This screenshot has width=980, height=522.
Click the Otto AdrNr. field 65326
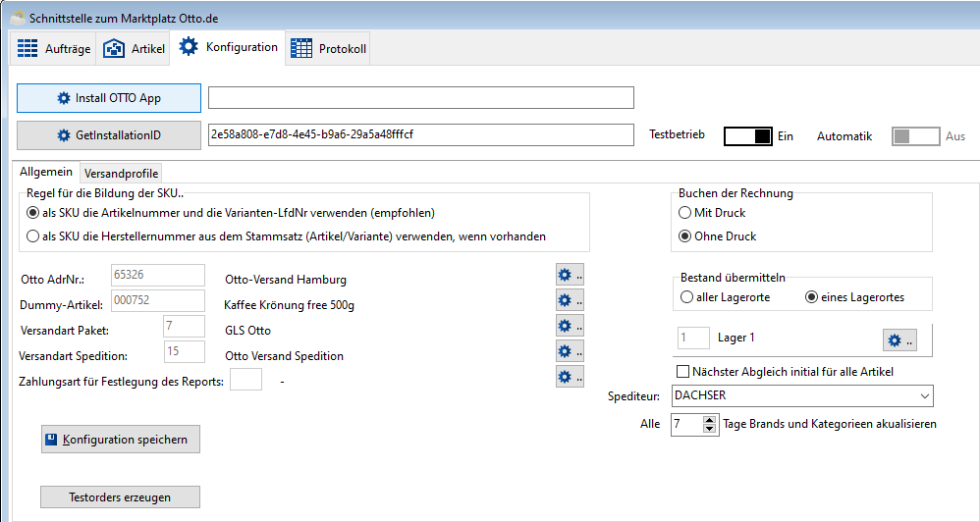(x=158, y=275)
